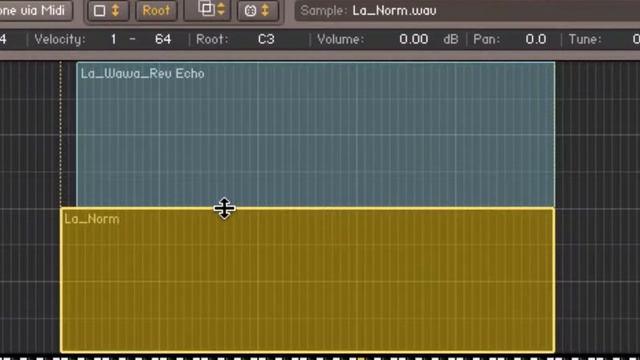Toggle the Root key button
The height and width of the screenshot is (360, 640).
pos(156,11)
